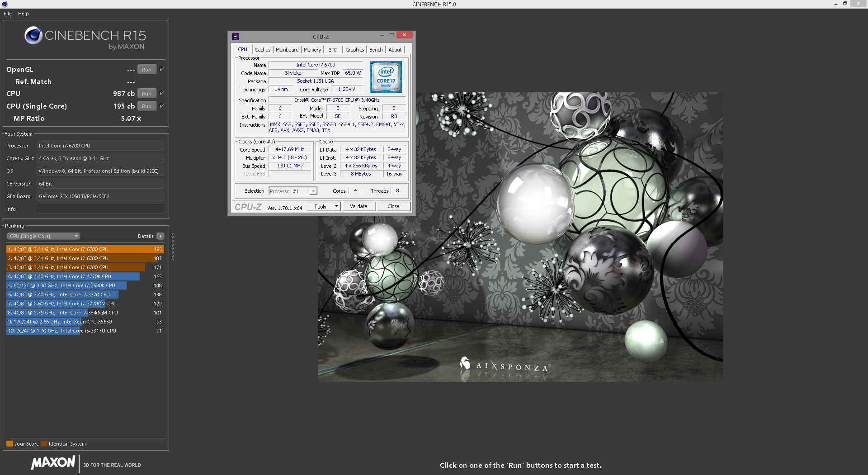Click the Validate button in CPU-Z
Image resolution: width=868 pixels, height=475 pixels.
pos(359,206)
